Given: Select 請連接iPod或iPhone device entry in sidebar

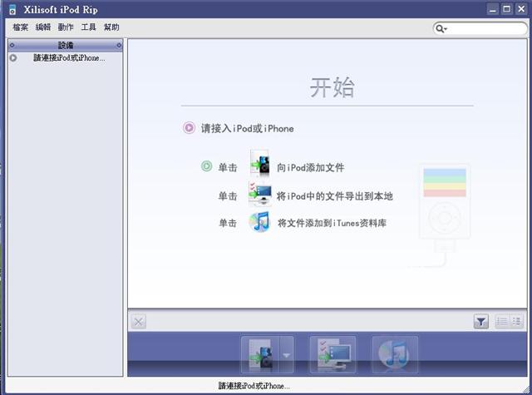Looking at the screenshot, I should (x=69, y=58).
